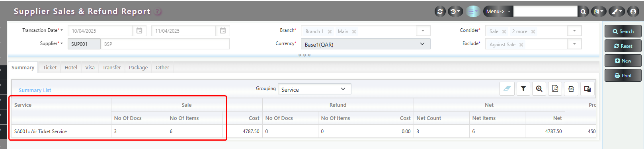644x149 pixels.
Task: Export the summary list to xlsx
Action: (571, 89)
